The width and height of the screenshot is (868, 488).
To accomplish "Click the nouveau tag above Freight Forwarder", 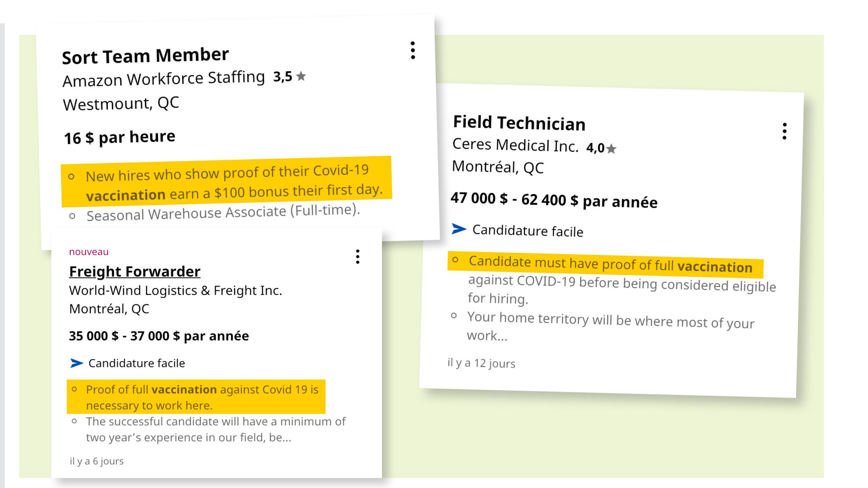I will [89, 252].
